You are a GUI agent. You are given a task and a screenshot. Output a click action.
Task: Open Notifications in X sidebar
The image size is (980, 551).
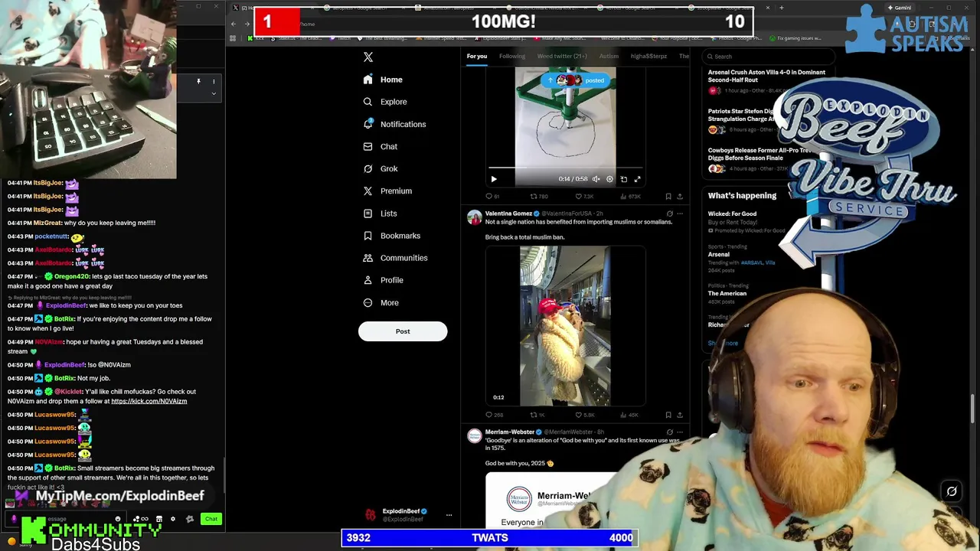click(x=394, y=124)
